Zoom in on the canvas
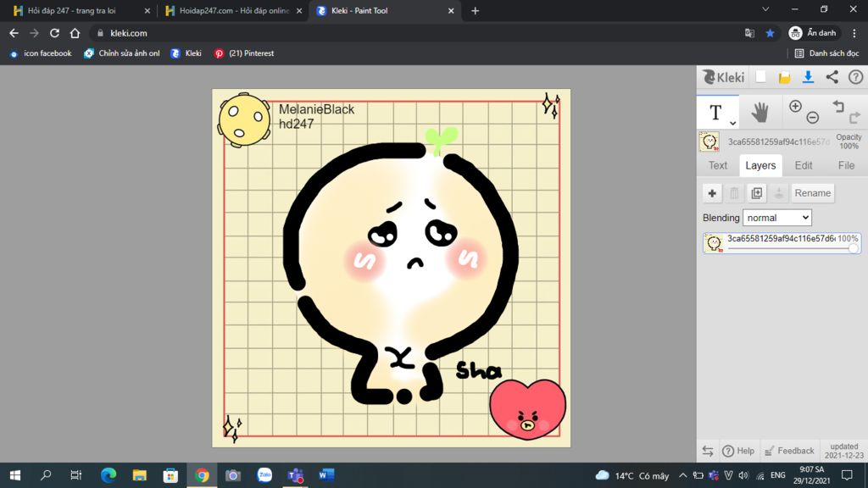 [795, 106]
